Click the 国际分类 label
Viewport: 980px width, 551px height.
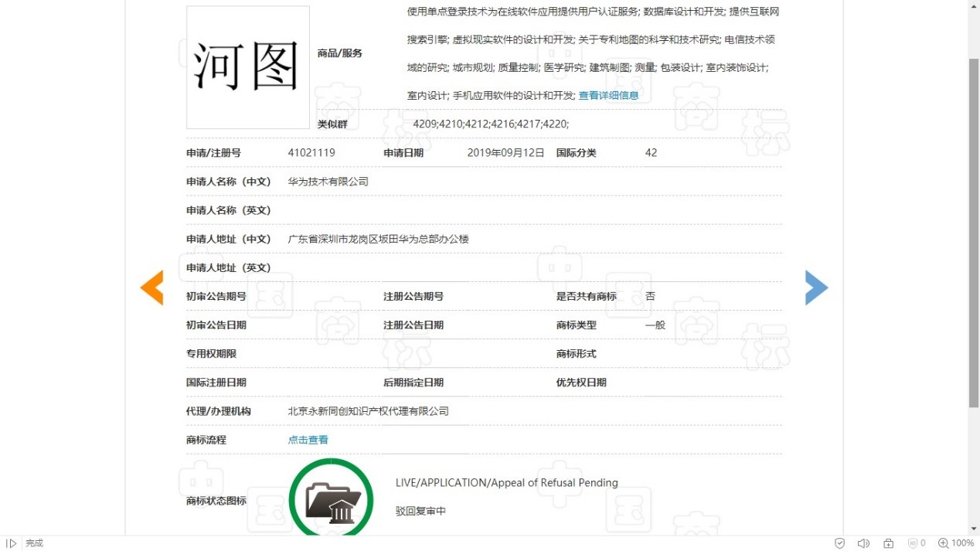pos(577,153)
